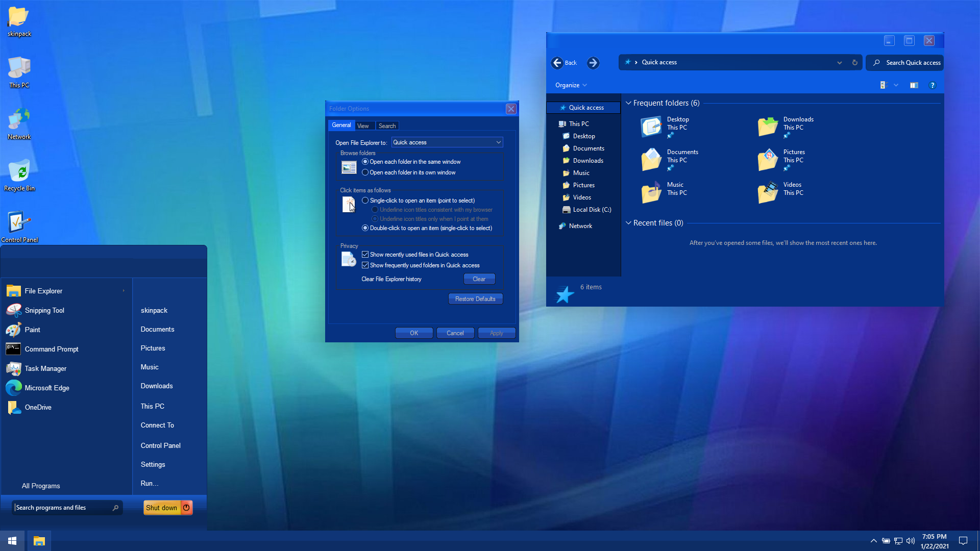This screenshot has height=551, width=980.
Task: Open the Open File Explorer to dropdown
Action: pyautogui.click(x=447, y=142)
